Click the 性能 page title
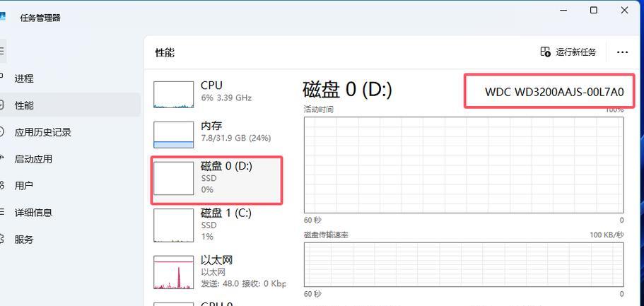The width and height of the screenshot is (644, 306). tap(165, 52)
